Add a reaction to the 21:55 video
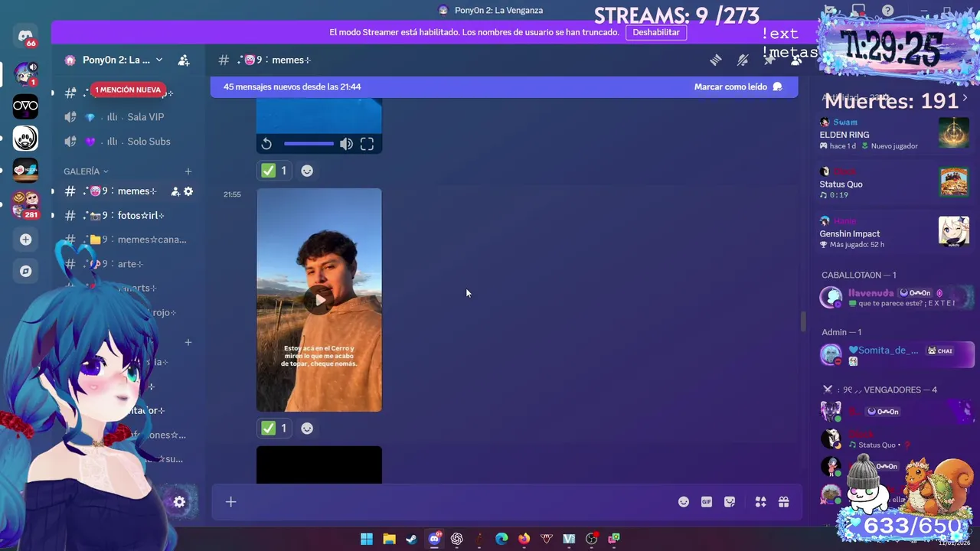The height and width of the screenshot is (551, 980). pyautogui.click(x=307, y=429)
